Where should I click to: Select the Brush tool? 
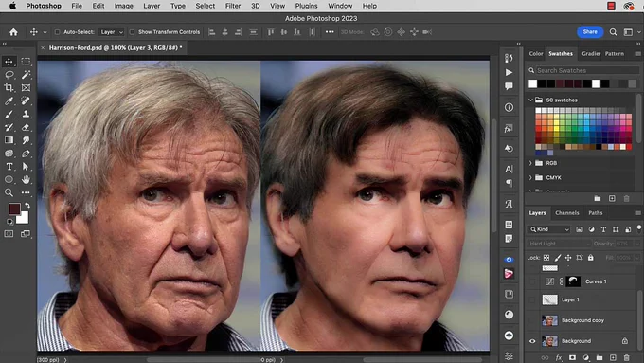click(9, 114)
